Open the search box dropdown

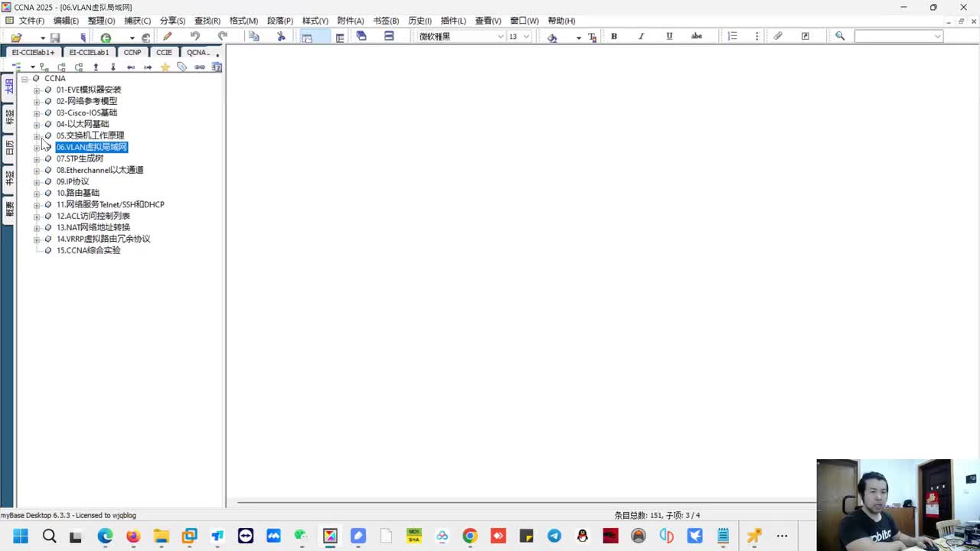click(937, 36)
